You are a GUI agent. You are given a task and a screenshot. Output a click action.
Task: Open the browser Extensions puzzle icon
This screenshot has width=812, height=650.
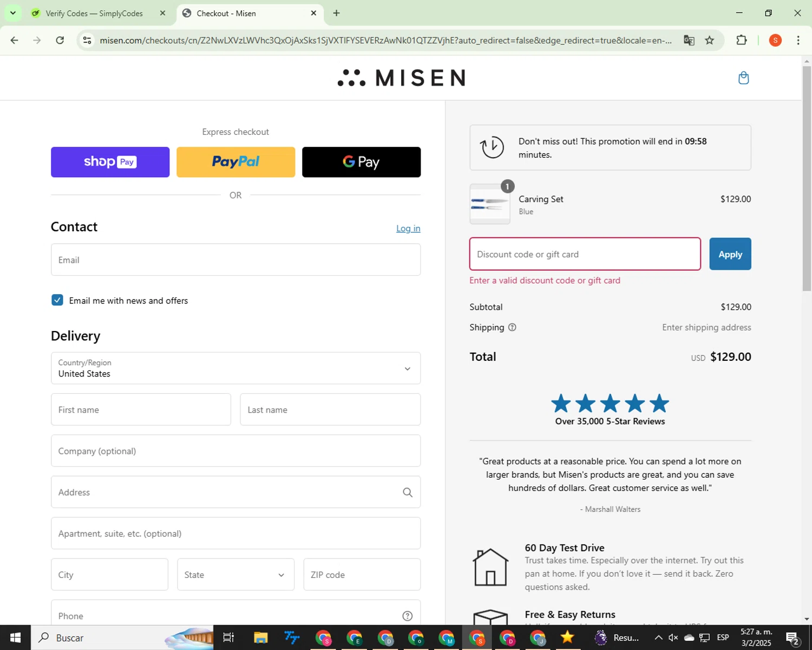[x=742, y=40]
